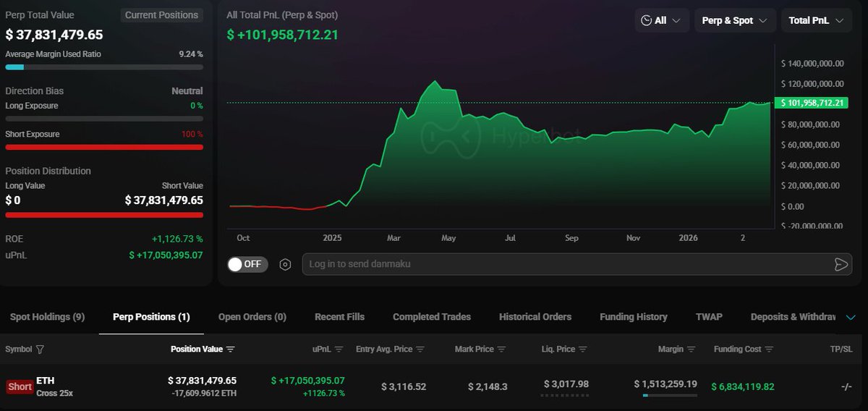
Task: Click Short Value $37,831,479.65 in distribution
Action: tap(164, 200)
